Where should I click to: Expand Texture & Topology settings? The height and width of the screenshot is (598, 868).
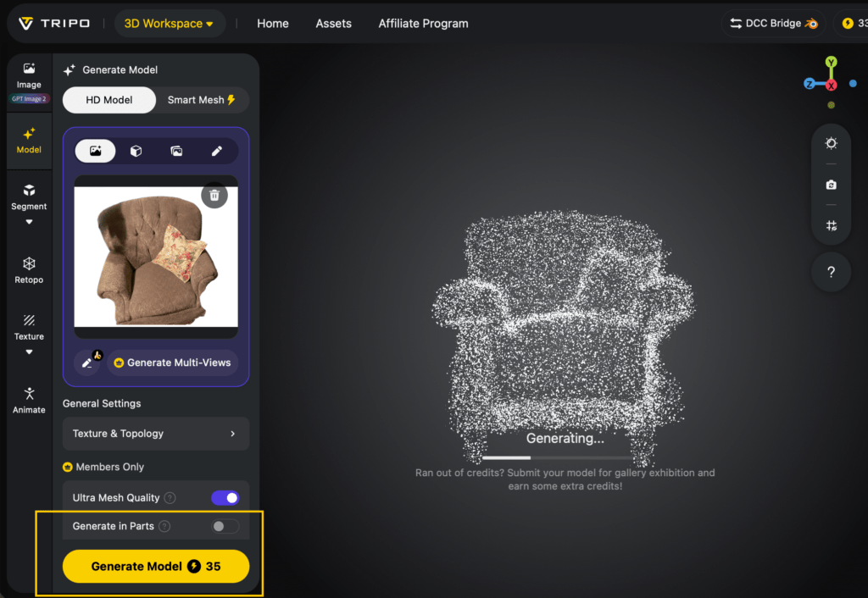pos(156,434)
